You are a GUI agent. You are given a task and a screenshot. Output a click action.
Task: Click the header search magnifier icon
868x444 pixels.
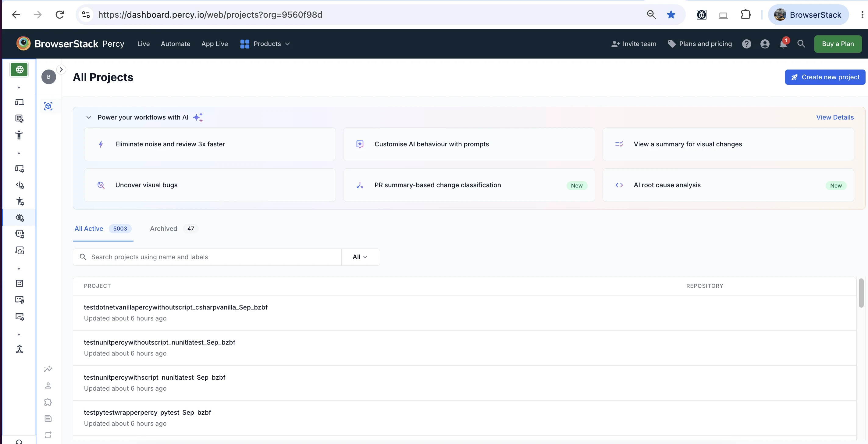pyautogui.click(x=801, y=44)
